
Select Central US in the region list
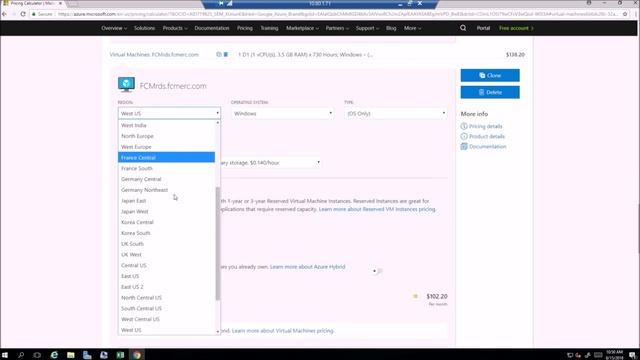point(167,265)
